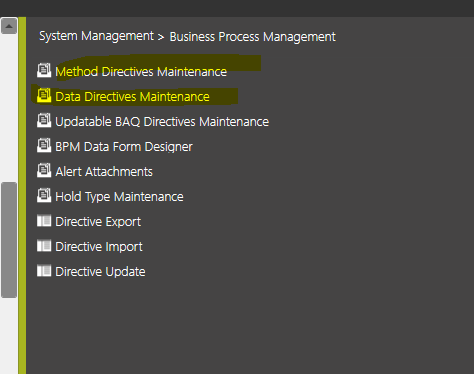Open Hold Type Maintenance

pyautogui.click(x=119, y=197)
